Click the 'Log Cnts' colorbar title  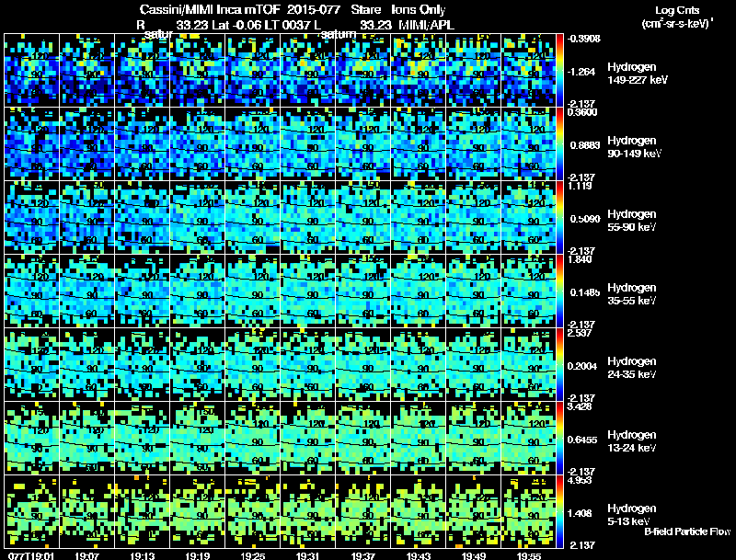(x=677, y=10)
